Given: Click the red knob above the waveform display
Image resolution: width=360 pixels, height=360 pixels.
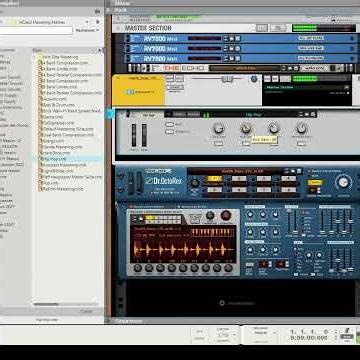Looking at the screenshot, I should (226, 215).
